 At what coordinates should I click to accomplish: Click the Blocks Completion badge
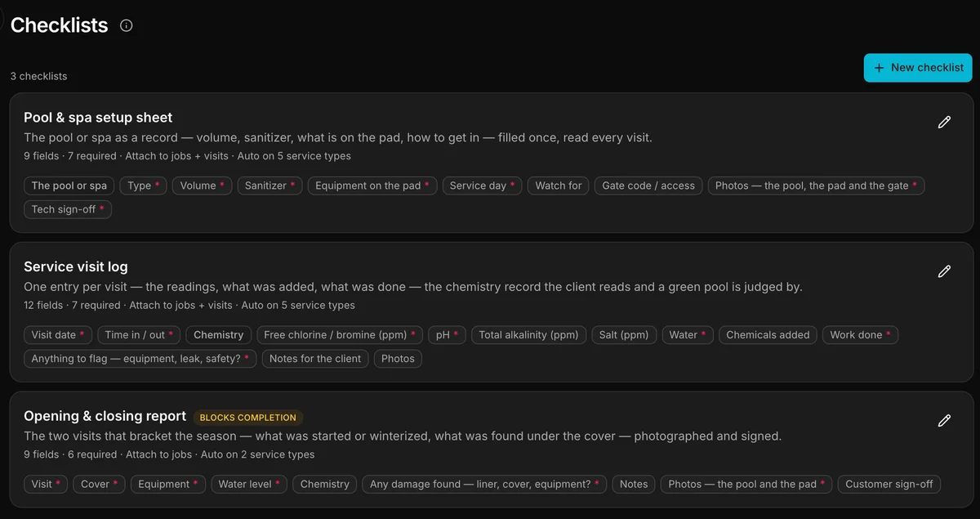click(x=248, y=418)
